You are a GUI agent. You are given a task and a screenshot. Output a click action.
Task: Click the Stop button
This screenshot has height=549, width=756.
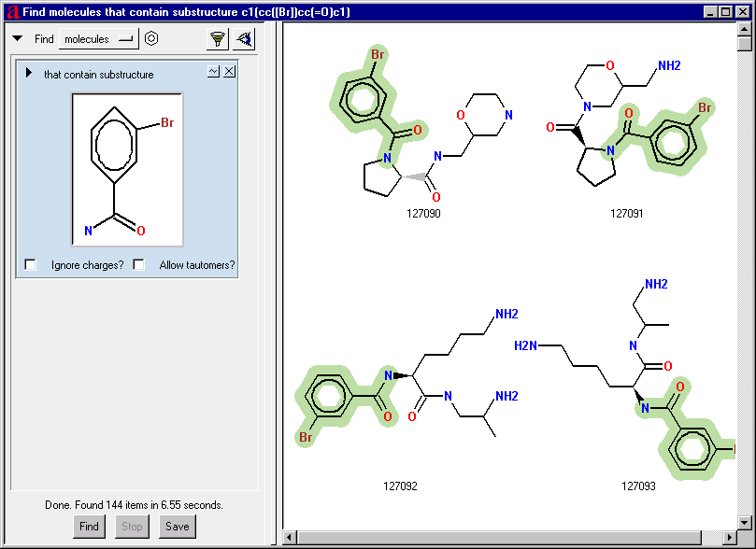(x=132, y=526)
